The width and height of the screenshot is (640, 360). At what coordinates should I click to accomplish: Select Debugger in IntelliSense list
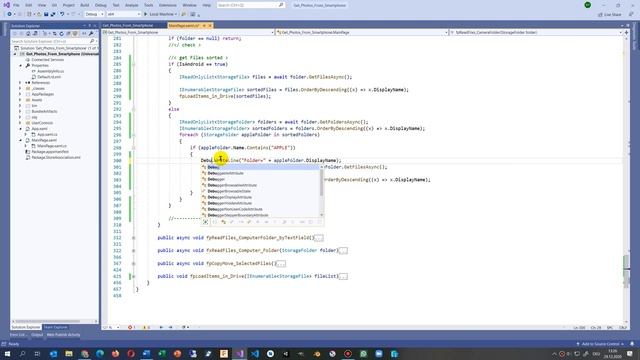coord(216,179)
